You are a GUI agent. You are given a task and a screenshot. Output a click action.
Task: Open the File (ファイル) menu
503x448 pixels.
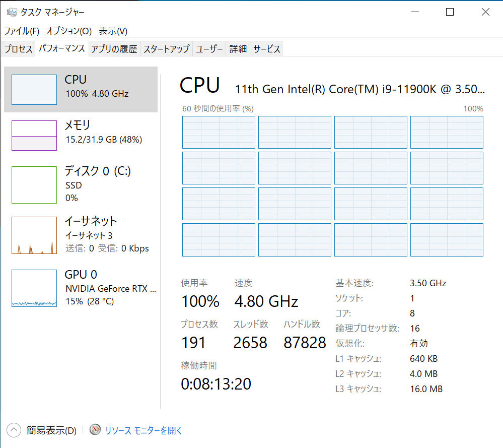coord(22,31)
